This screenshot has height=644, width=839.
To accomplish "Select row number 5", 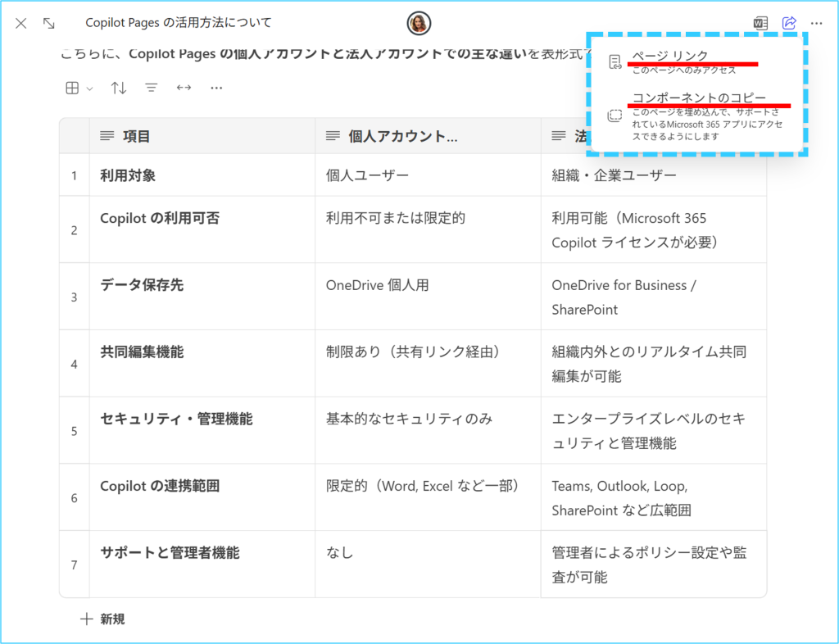I will coord(75,431).
